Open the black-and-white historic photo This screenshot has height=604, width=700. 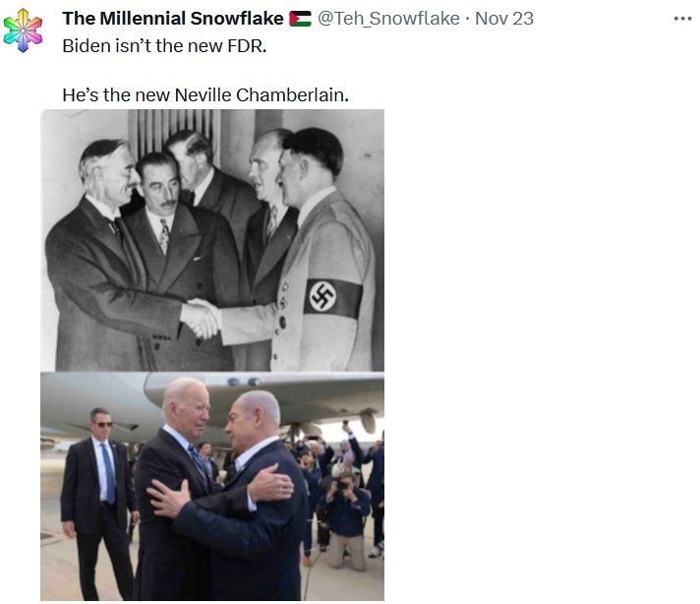click(212, 240)
